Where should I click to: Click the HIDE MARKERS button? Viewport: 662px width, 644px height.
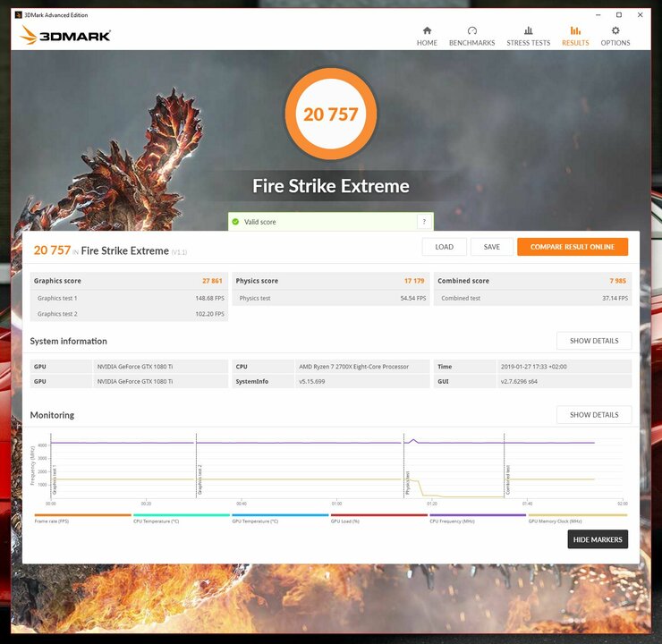click(x=598, y=539)
